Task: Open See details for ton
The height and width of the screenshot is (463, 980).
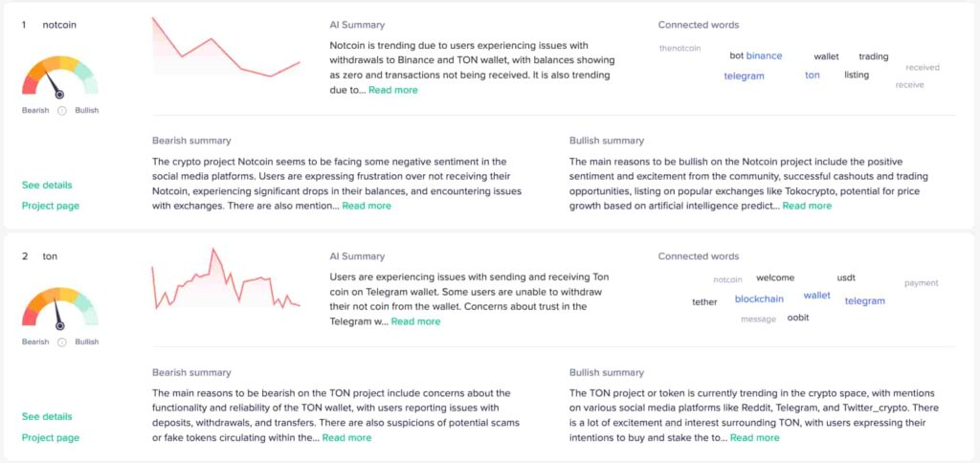Action: click(47, 416)
